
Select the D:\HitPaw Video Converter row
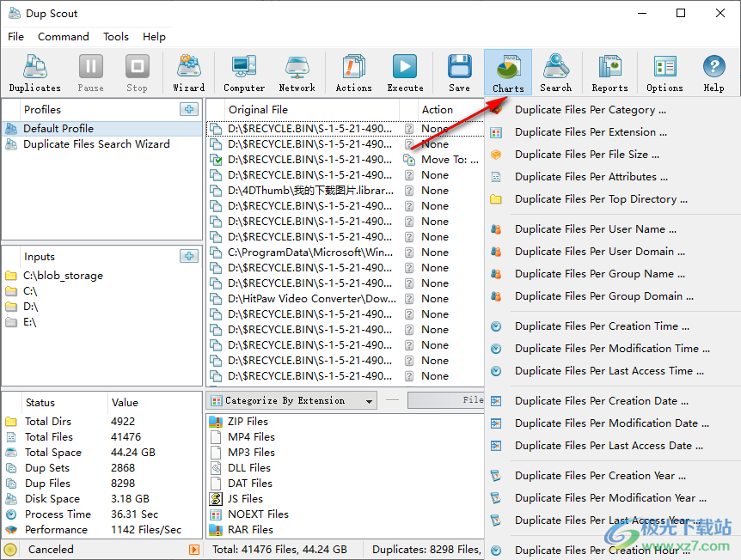[346, 298]
